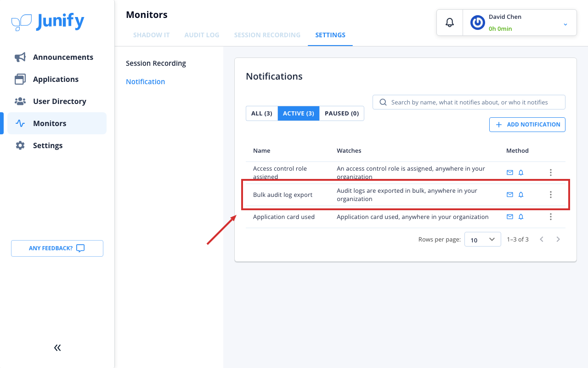588x368 pixels.
Task: Open more options for Bulk audit log export
Action: tap(551, 195)
